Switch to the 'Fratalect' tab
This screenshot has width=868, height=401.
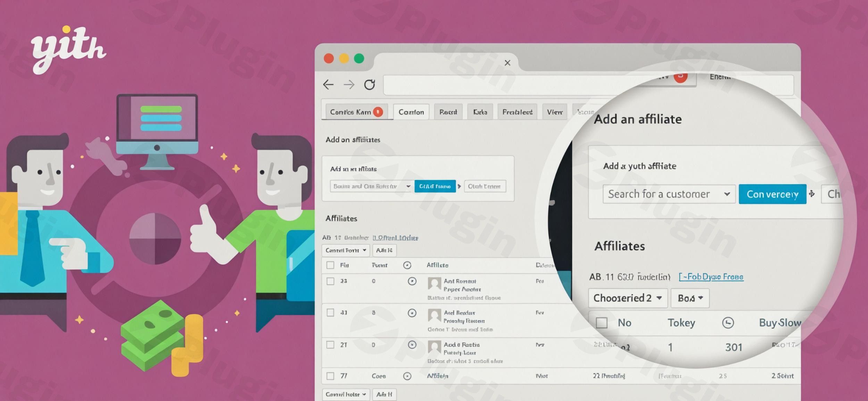(517, 112)
